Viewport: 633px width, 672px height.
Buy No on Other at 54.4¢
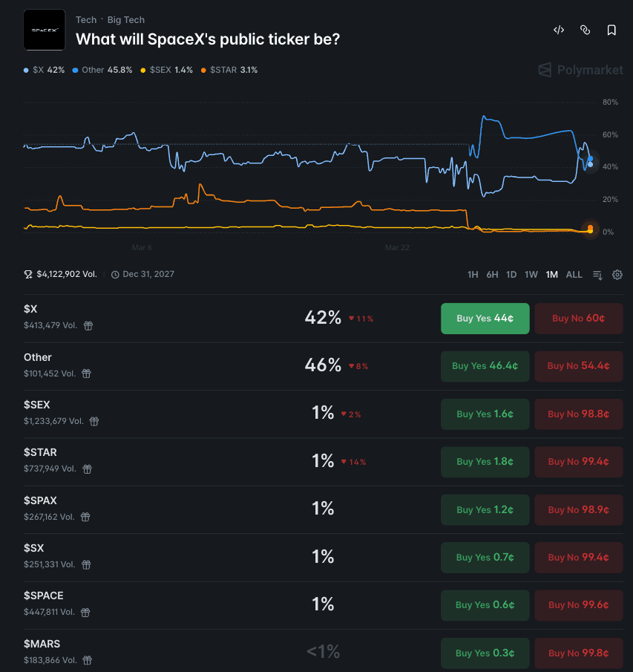578,366
